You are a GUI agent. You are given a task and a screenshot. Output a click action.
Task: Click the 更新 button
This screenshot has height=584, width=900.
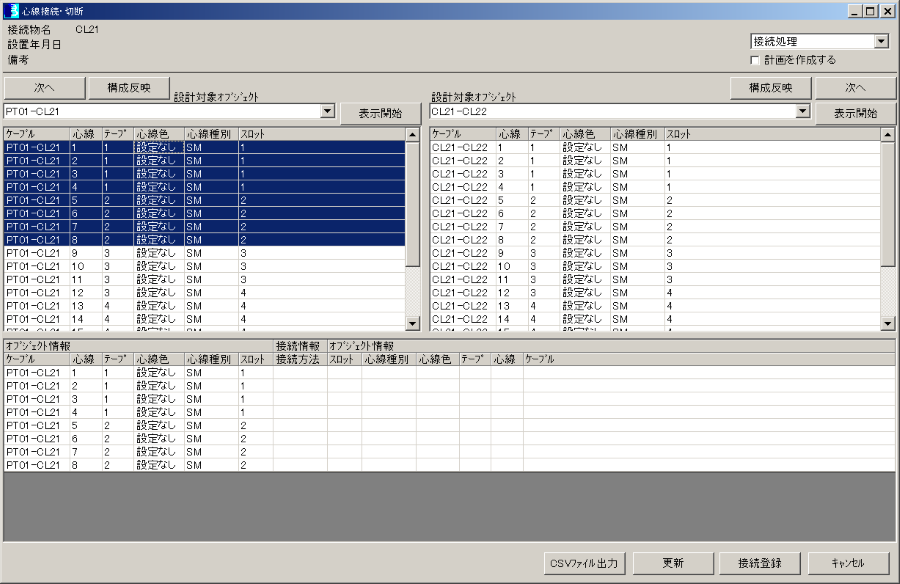click(x=673, y=563)
